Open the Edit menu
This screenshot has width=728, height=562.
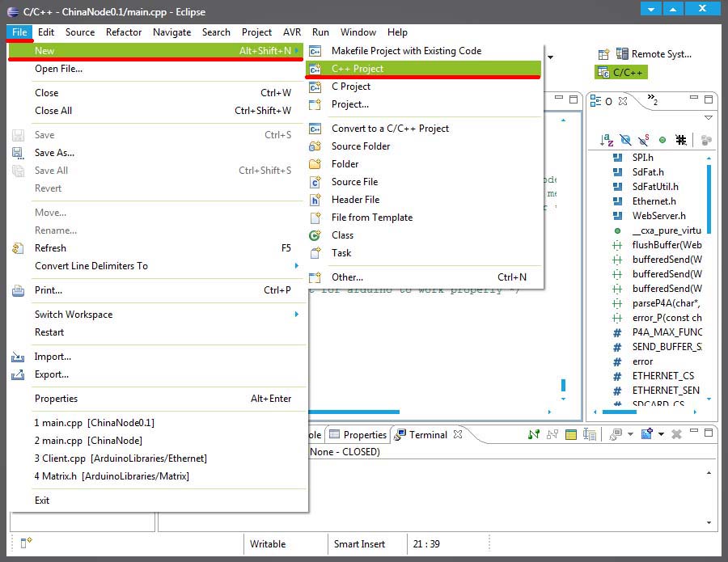pos(46,32)
